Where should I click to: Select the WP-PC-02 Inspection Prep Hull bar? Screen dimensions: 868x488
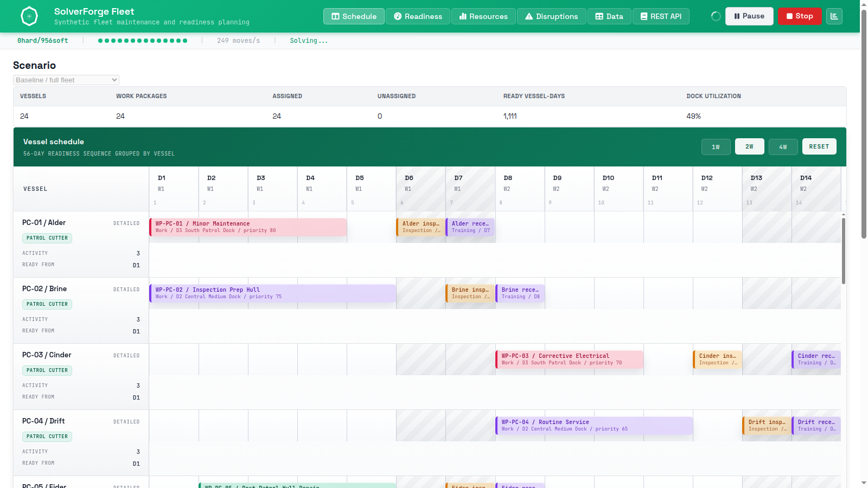[272, 293]
